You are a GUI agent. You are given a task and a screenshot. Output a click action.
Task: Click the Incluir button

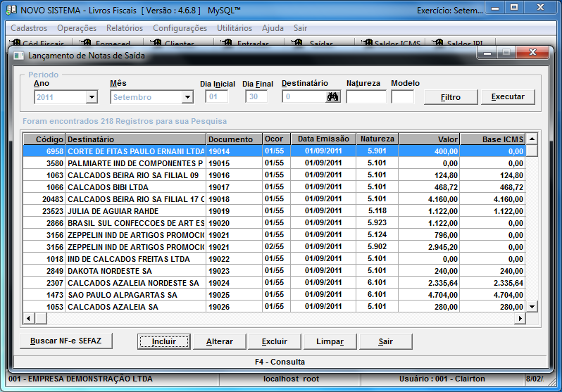coord(164,341)
